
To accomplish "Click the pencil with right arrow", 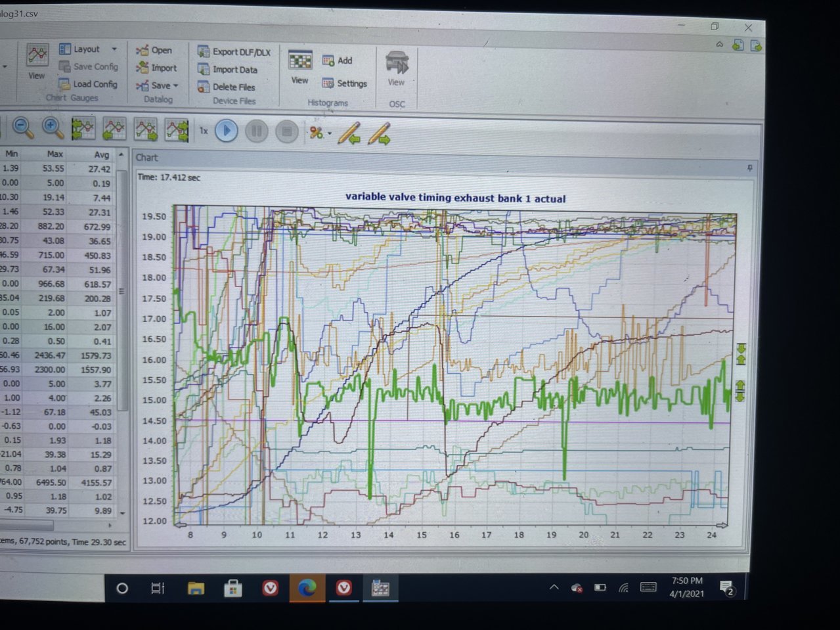I will [380, 134].
